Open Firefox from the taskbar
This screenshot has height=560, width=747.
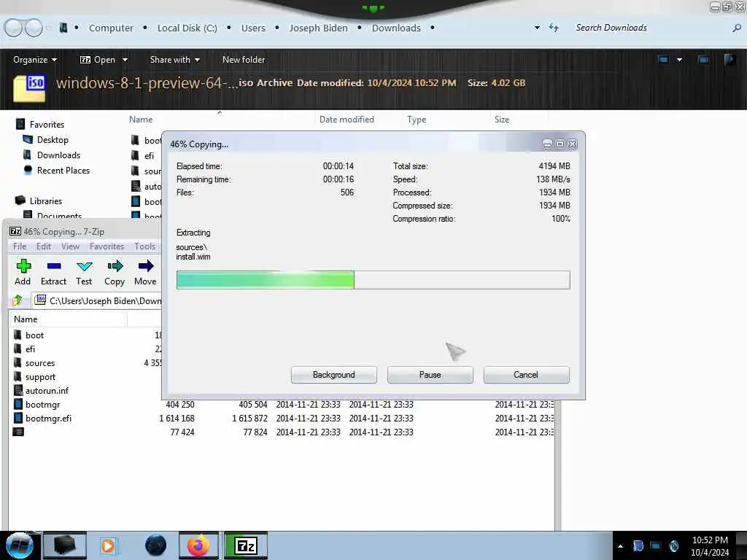[x=198, y=545]
